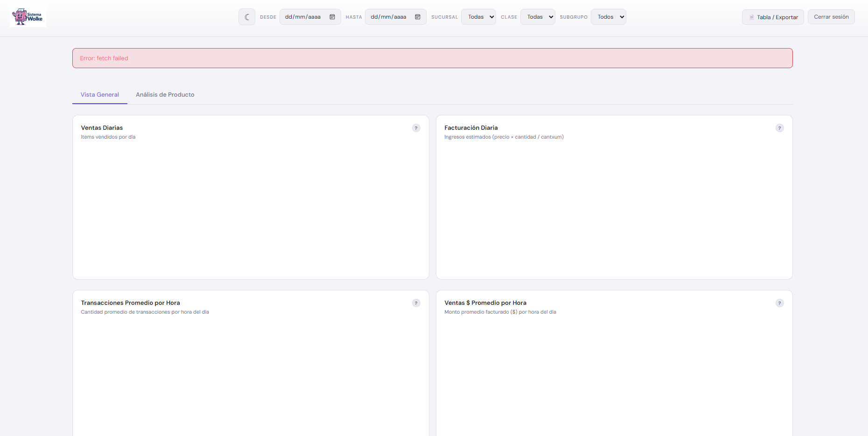Image resolution: width=868 pixels, height=436 pixels.
Task: Open the Clase dropdown
Action: (538, 17)
